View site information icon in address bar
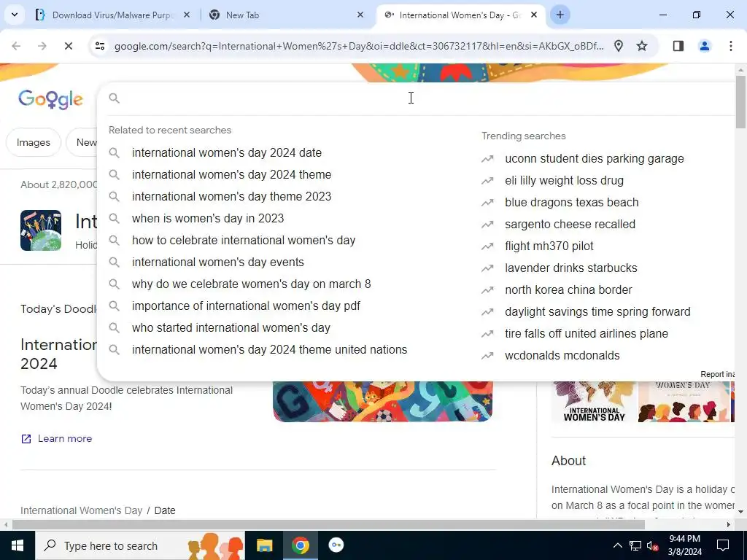This screenshot has width=747, height=560. pos(100,46)
